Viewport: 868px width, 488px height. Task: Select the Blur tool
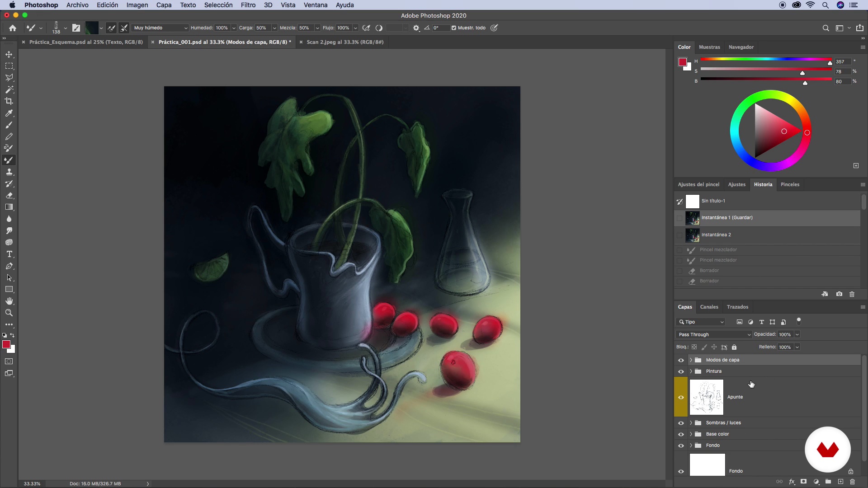[x=9, y=219]
